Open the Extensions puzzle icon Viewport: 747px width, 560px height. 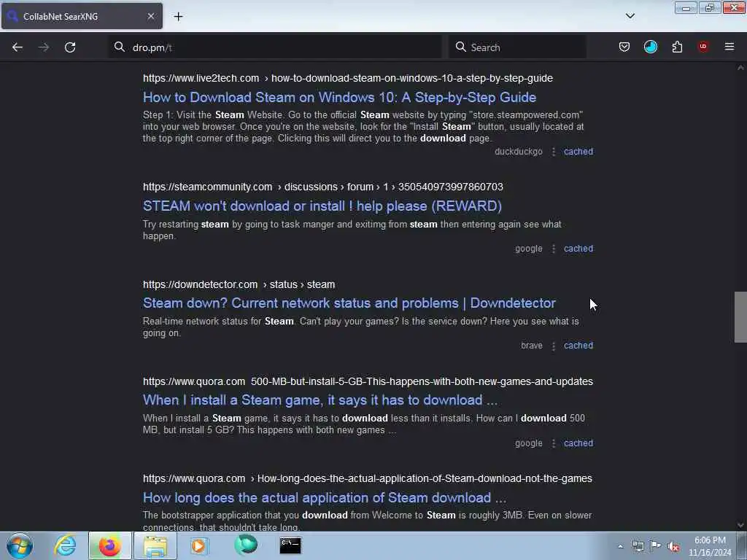[677, 47]
